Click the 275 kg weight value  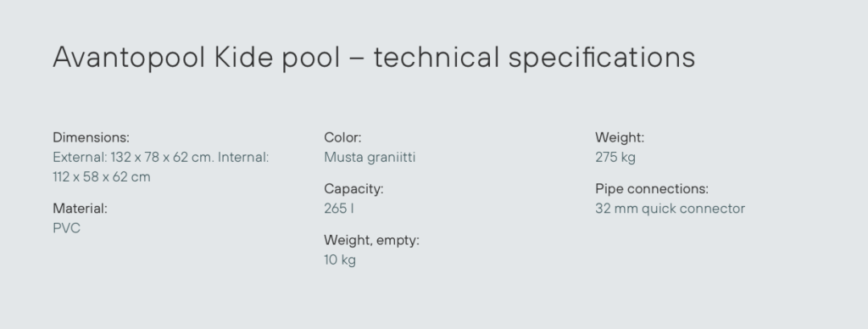615,158
